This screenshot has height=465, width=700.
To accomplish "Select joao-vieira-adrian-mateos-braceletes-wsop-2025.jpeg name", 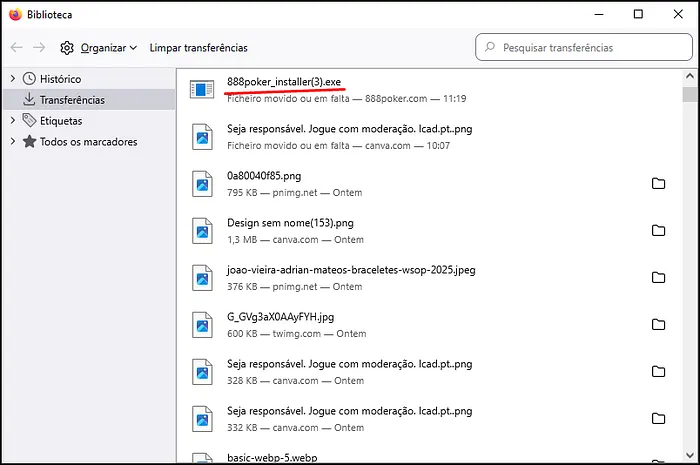I will pos(351,270).
